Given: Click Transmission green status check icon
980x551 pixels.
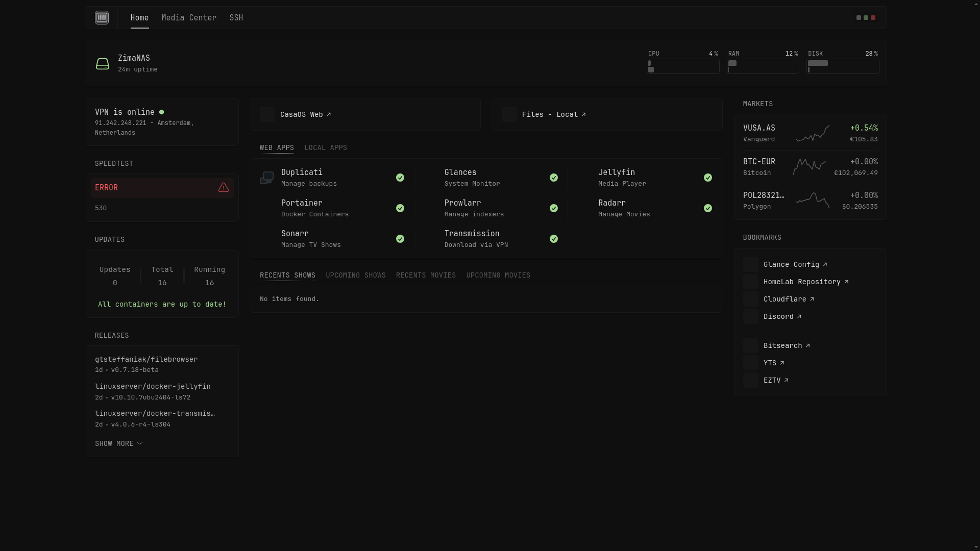Looking at the screenshot, I should point(554,239).
